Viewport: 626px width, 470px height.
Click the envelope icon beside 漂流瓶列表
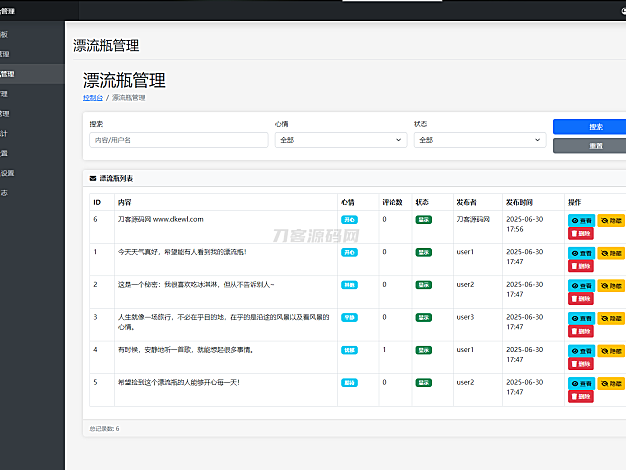click(93, 178)
